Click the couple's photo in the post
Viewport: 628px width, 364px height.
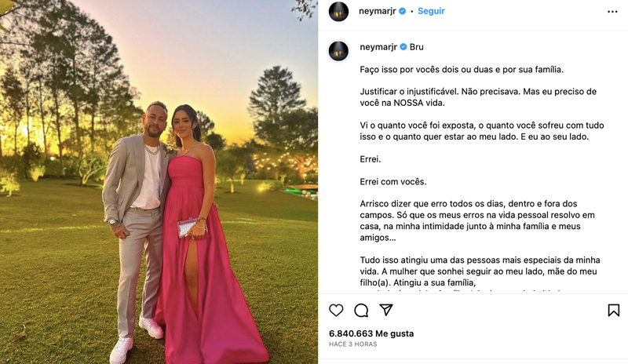(159, 182)
